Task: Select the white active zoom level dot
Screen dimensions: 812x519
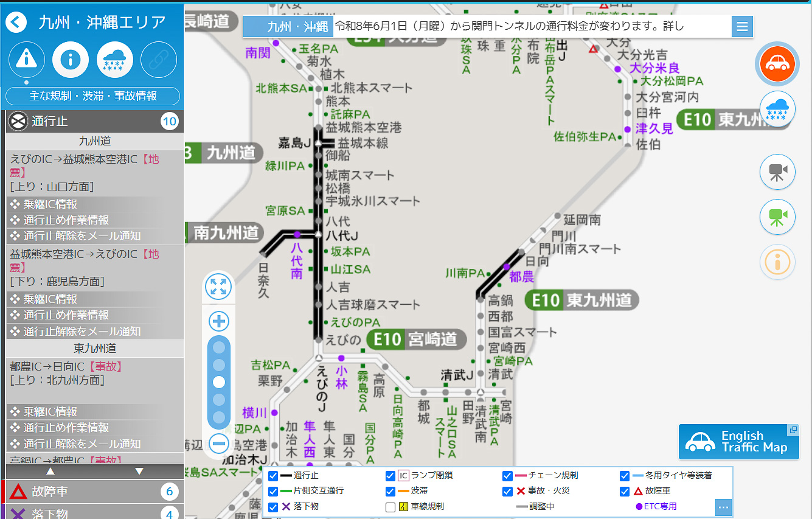Action: tap(219, 382)
